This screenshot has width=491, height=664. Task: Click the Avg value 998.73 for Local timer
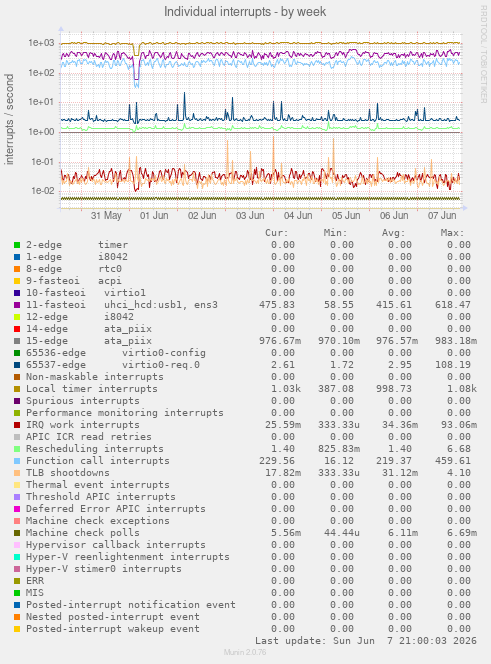point(394,389)
